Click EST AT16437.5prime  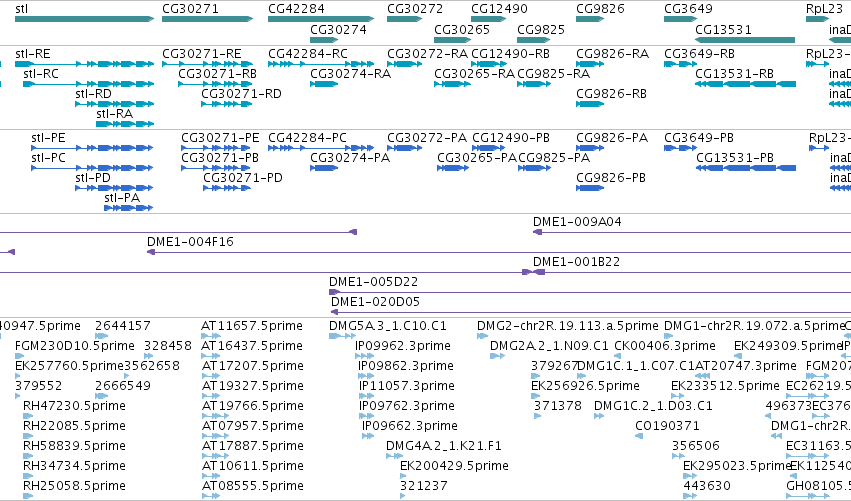click(x=252, y=346)
